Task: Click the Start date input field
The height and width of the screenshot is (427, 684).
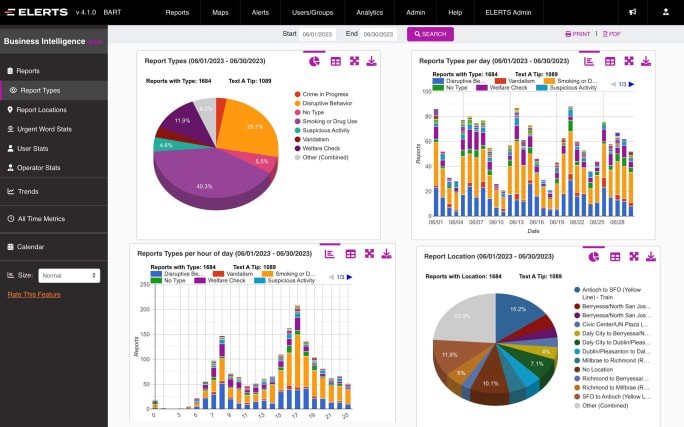Action: 320,34
